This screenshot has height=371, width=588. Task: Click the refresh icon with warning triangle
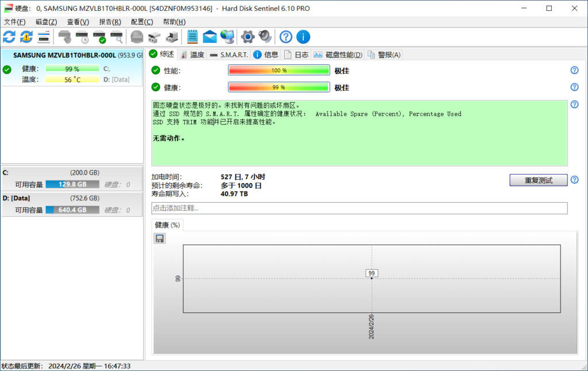click(26, 37)
